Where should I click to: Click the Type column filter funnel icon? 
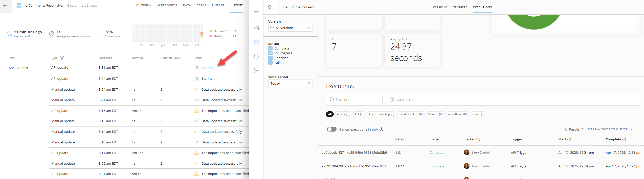click(x=62, y=58)
